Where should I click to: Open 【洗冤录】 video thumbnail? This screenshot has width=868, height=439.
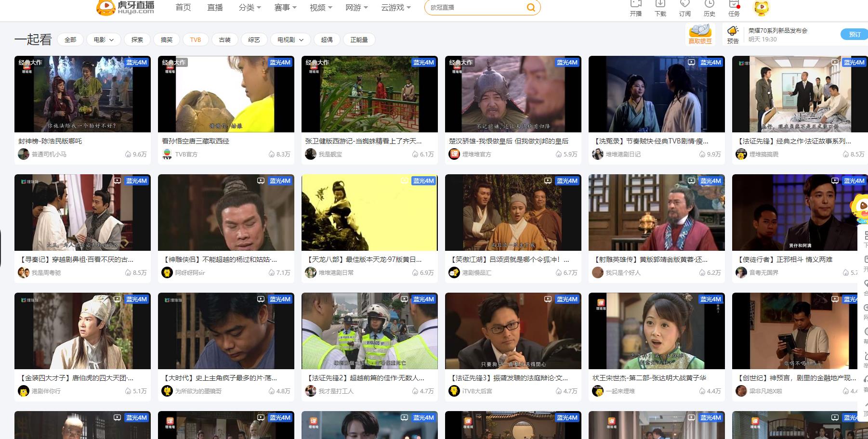coord(657,94)
